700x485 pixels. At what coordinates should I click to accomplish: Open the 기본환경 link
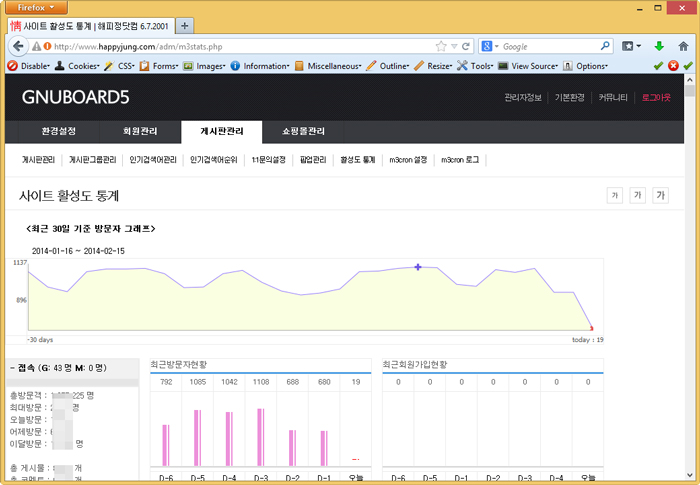(569, 97)
